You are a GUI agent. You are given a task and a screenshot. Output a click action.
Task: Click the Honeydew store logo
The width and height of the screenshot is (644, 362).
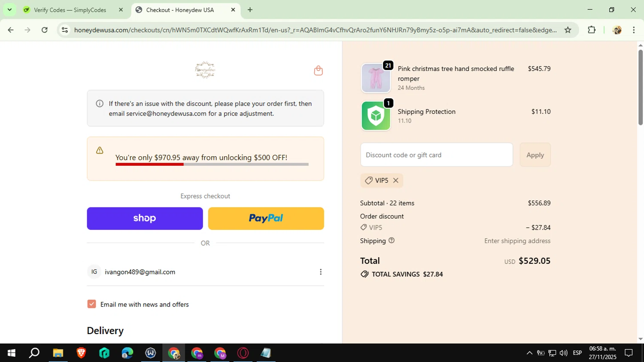(205, 70)
